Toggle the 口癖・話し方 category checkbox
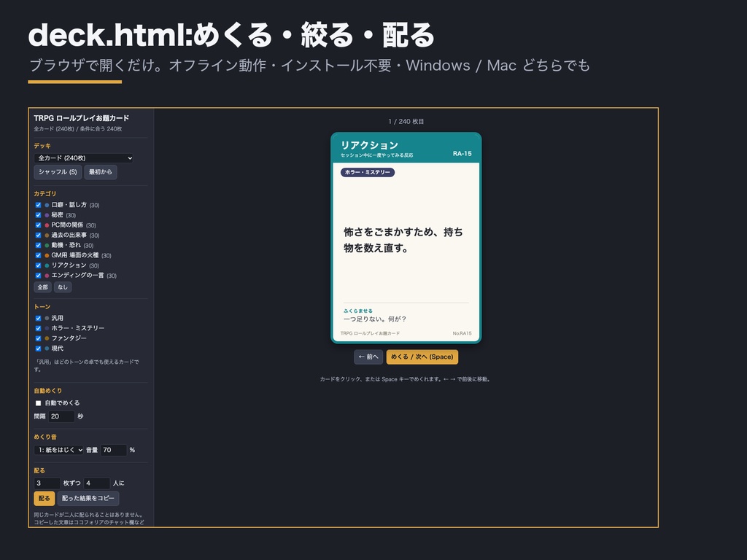Viewport: 747px width, 560px height. 38,205
